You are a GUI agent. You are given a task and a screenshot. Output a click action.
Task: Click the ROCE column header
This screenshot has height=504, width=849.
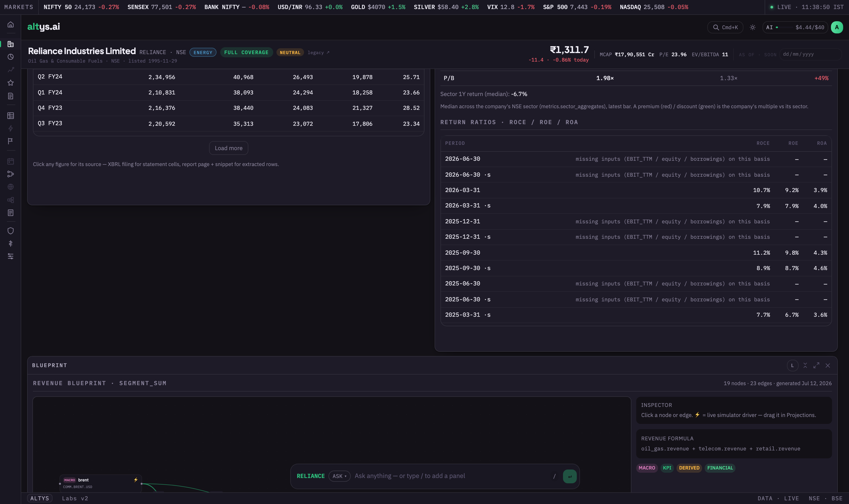coord(763,143)
